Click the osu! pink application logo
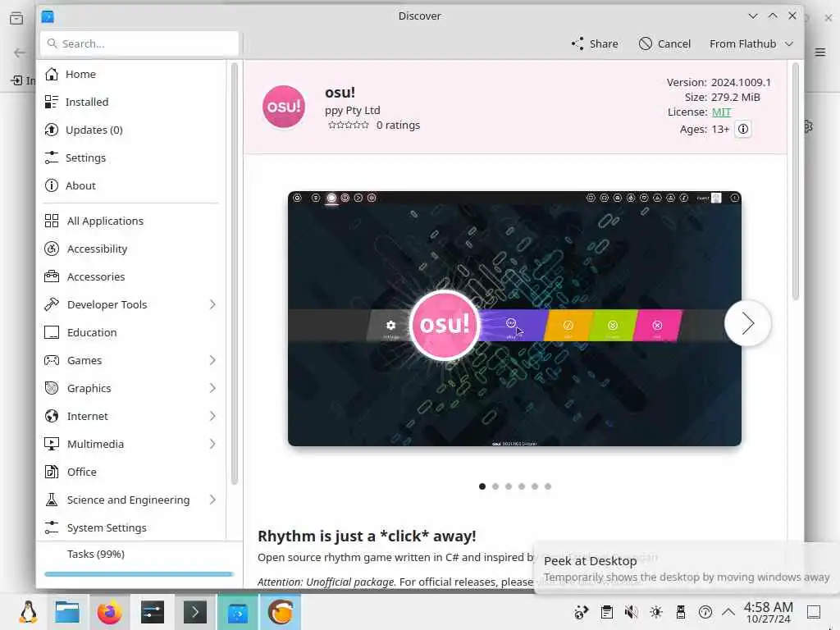The image size is (840, 630). click(x=283, y=107)
